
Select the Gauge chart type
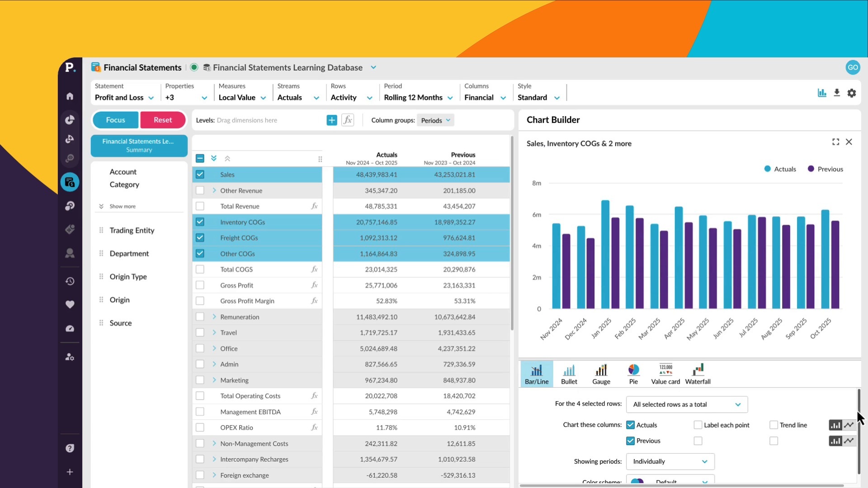click(601, 374)
